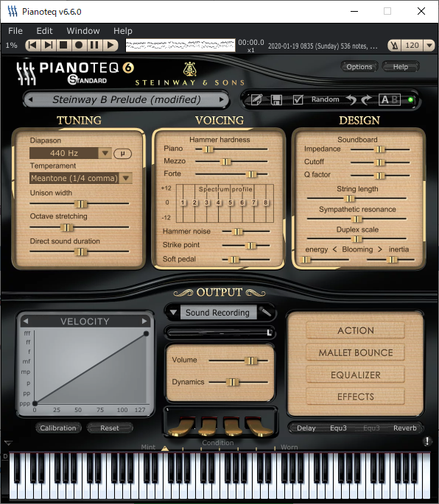Click spectrum profile harmonic 8 handle
This screenshot has width=439, height=504.
pos(265,202)
